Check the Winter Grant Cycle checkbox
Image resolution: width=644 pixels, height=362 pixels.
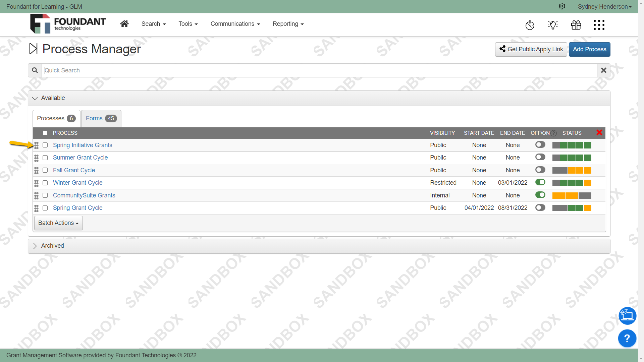click(x=45, y=183)
